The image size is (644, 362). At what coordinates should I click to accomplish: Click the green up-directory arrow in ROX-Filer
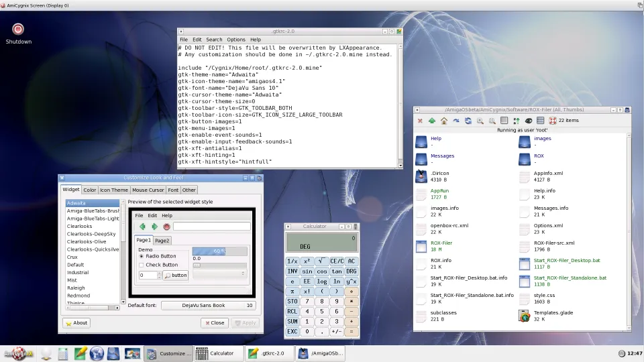(x=432, y=121)
